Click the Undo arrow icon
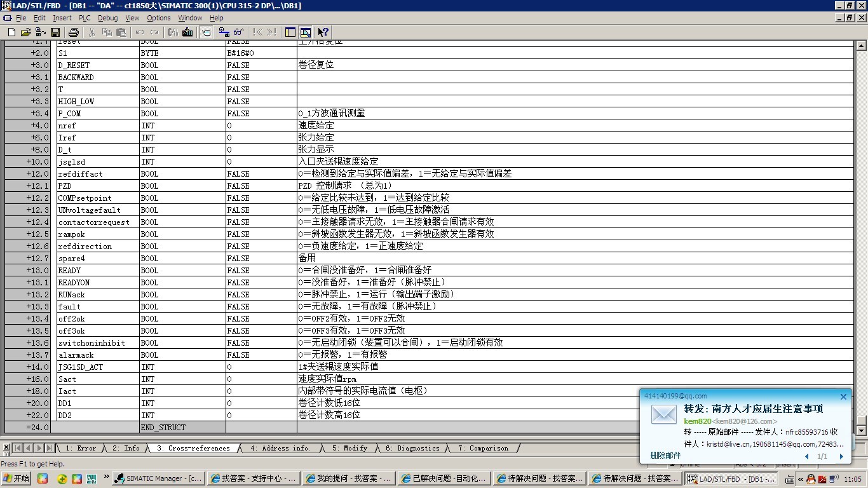868x488 pixels. pyautogui.click(x=140, y=32)
